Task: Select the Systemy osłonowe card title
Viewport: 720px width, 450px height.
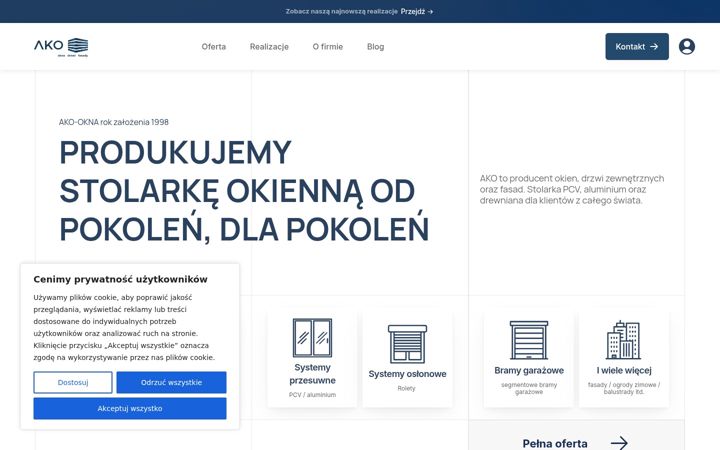Action: [407, 374]
